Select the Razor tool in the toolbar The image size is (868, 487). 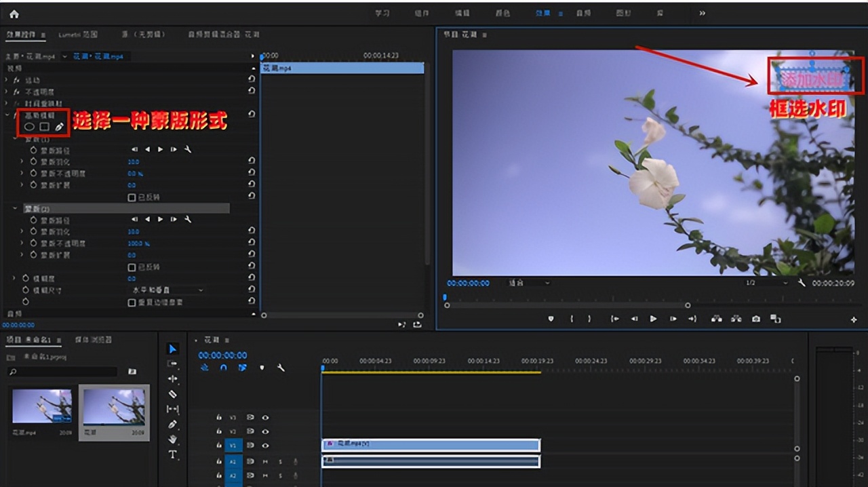(x=172, y=394)
